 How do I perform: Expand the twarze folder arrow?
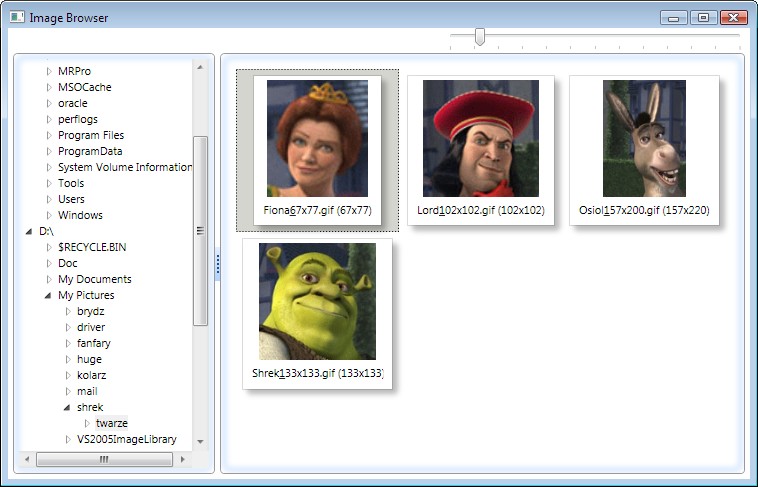[87, 423]
